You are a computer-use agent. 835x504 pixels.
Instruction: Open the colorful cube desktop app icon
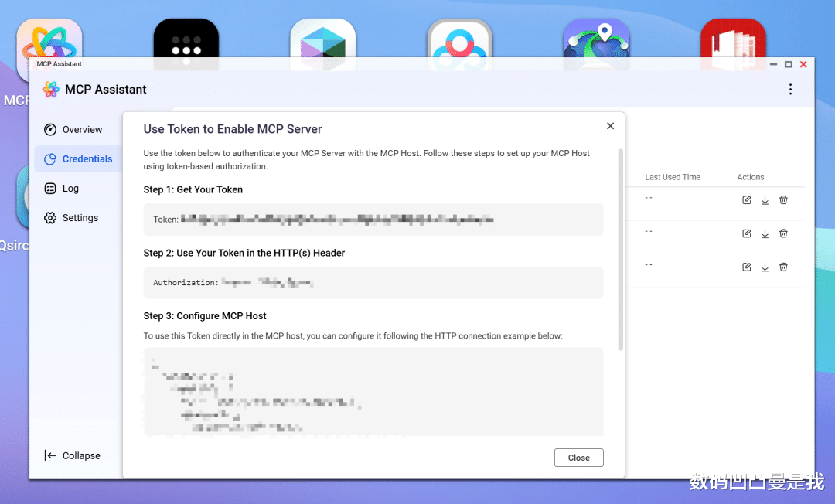pos(322,44)
